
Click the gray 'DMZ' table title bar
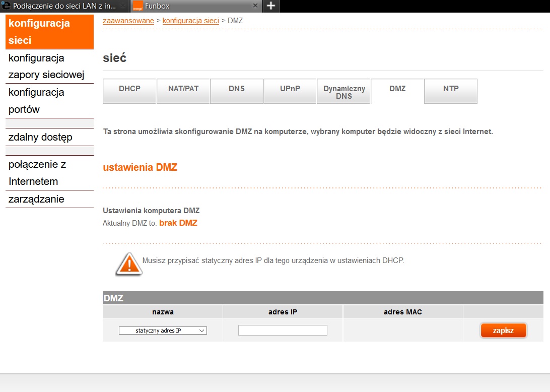[323, 298]
